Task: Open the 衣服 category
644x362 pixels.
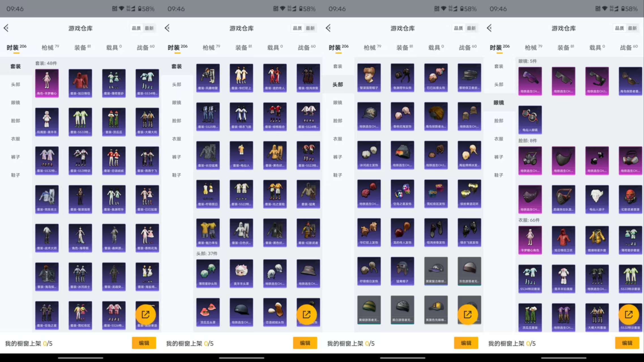Action: tap(16, 139)
